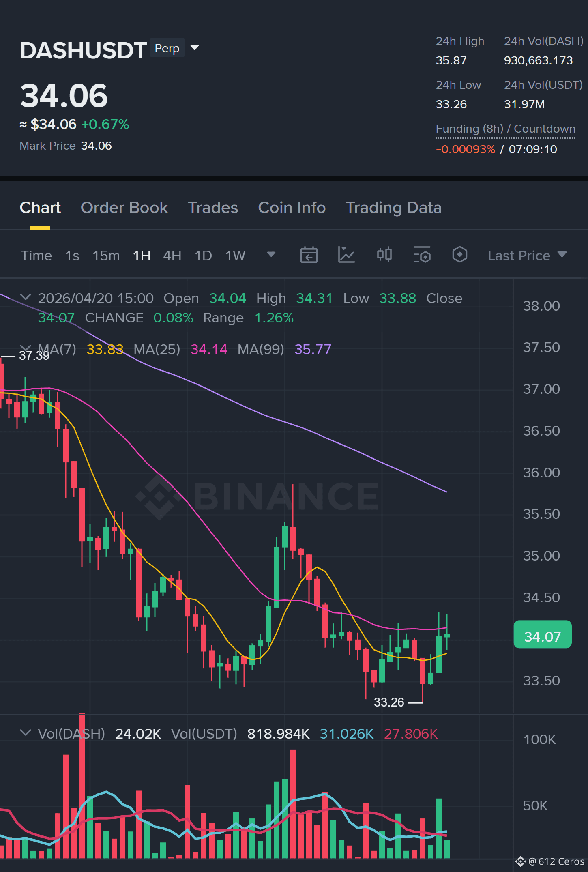Open the calendar date-jump icon
This screenshot has height=872, width=588.
[309, 255]
